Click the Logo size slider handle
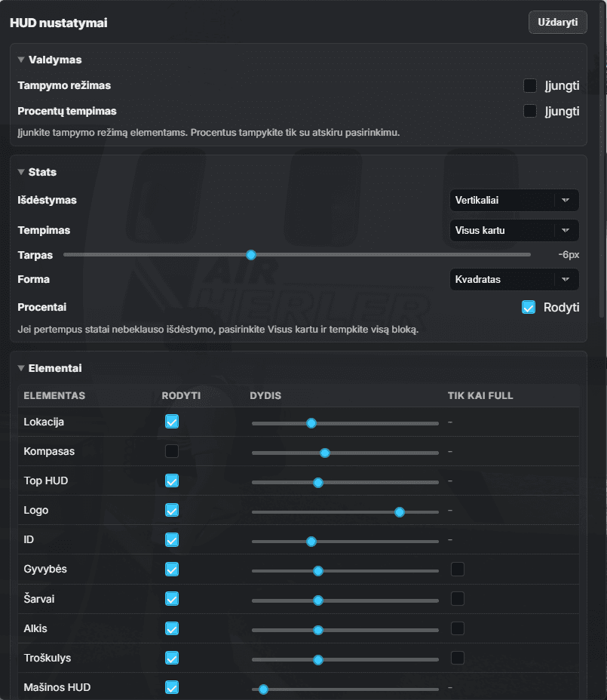This screenshot has height=700, width=607. pos(400,512)
